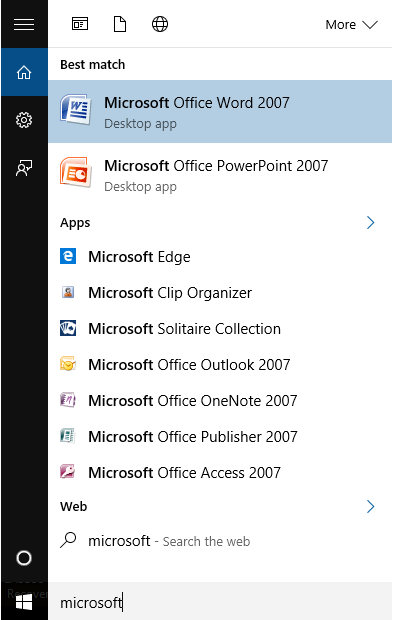Screen dimensions: 394x620
Task: Filter results by Web globe icon
Action: [160, 24]
